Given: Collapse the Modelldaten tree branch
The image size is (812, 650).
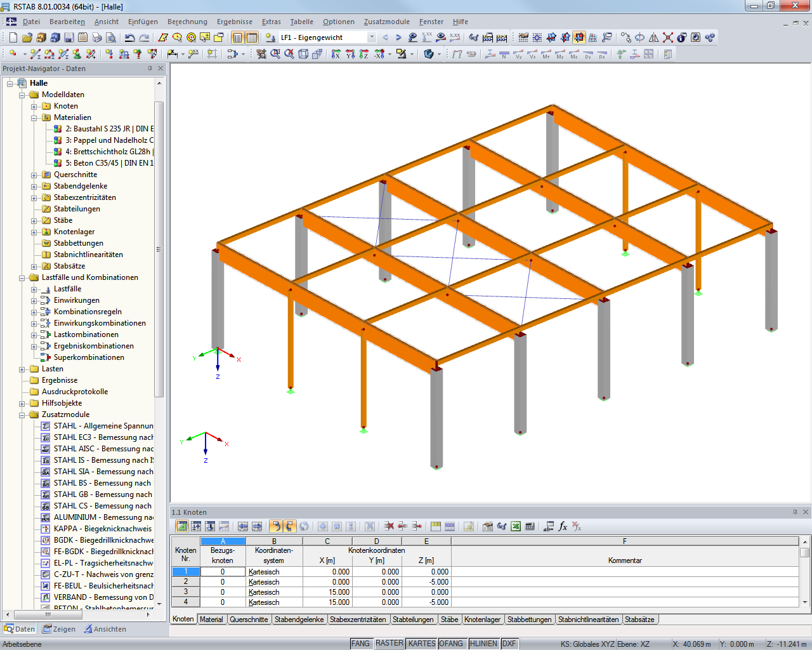Looking at the screenshot, I should [22, 94].
